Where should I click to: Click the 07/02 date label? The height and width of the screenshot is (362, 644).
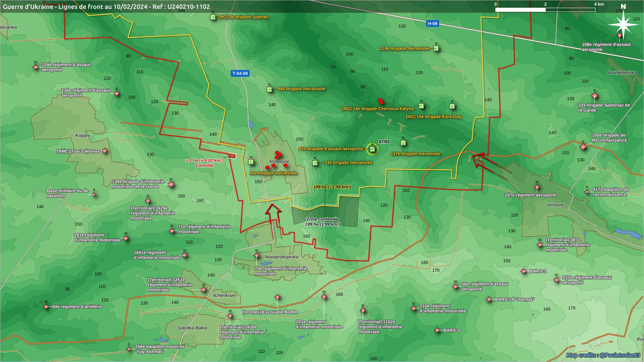point(384,142)
